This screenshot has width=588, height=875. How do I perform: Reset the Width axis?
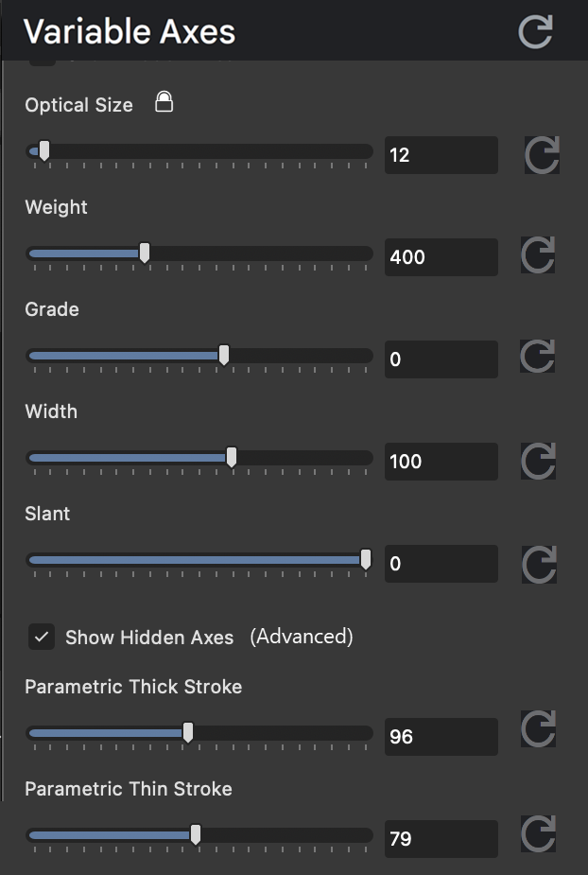coord(537,461)
